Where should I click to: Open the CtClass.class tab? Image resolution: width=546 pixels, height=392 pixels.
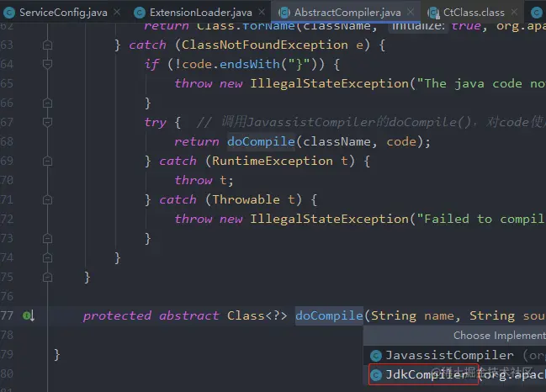coord(474,13)
